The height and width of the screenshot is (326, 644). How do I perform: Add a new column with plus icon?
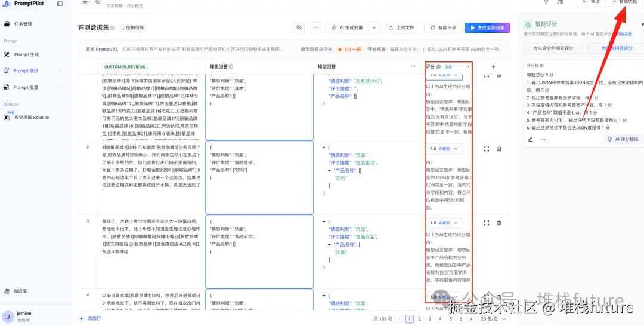[x=493, y=67]
